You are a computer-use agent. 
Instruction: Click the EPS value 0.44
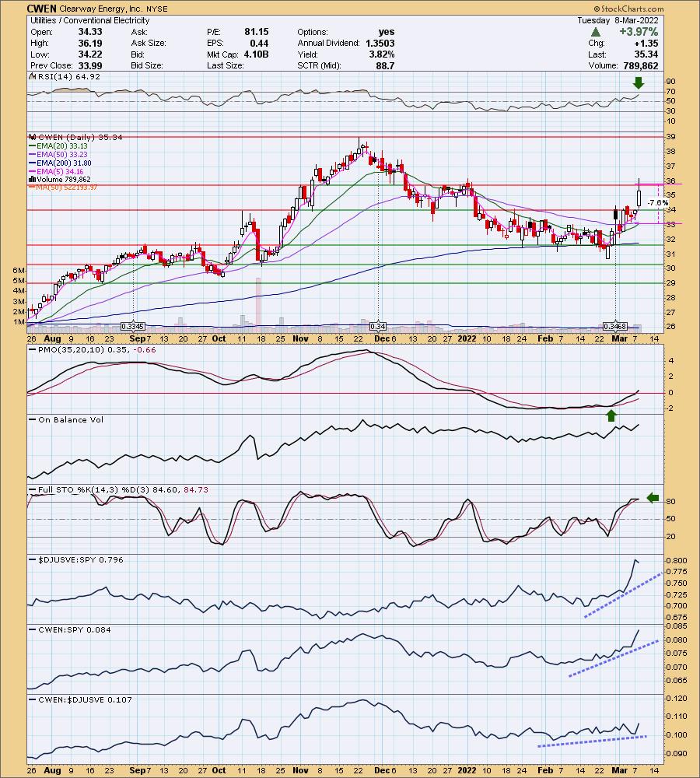259,43
